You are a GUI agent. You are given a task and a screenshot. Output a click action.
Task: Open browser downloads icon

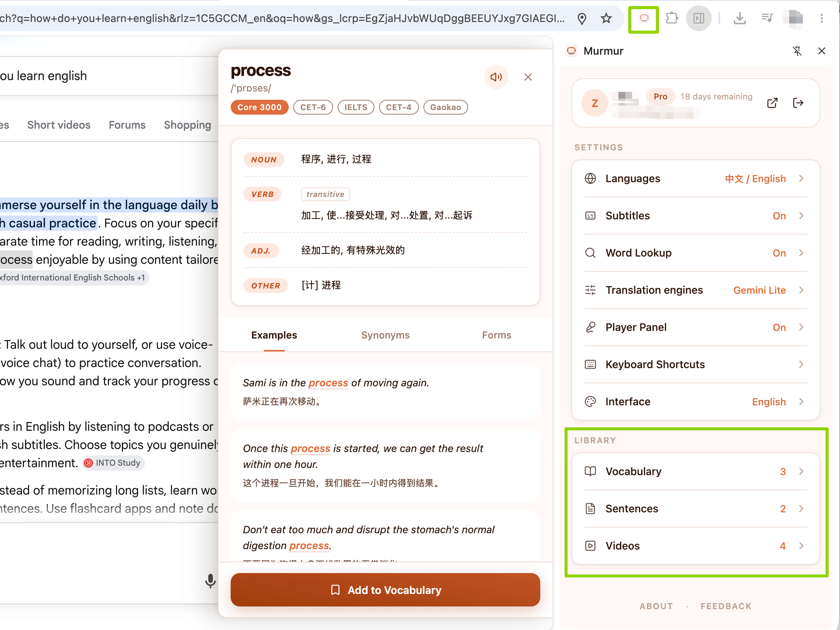(739, 18)
